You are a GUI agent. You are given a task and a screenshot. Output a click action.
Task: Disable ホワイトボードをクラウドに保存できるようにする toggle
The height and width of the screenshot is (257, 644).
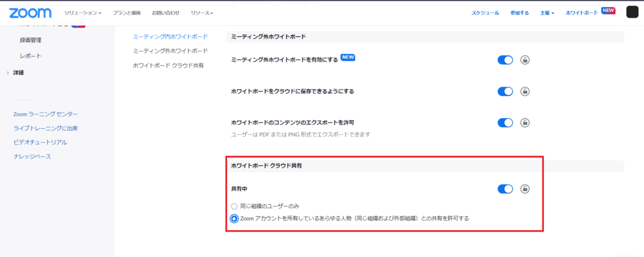tap(505, 91)
